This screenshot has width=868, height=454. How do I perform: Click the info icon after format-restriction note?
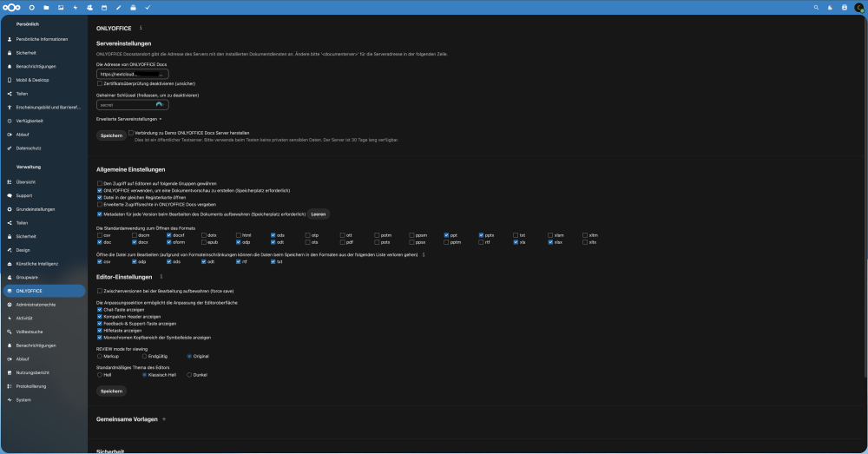coord(424,254)
